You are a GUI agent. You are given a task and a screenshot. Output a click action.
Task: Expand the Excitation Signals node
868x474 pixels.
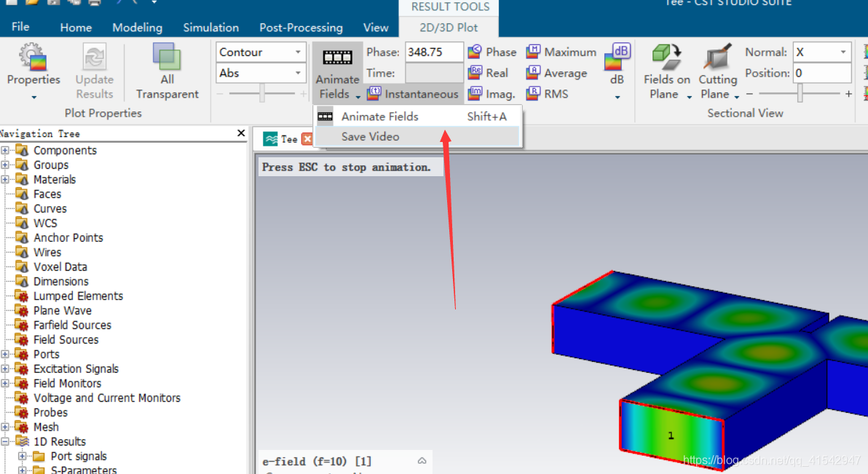pos(5,369)
